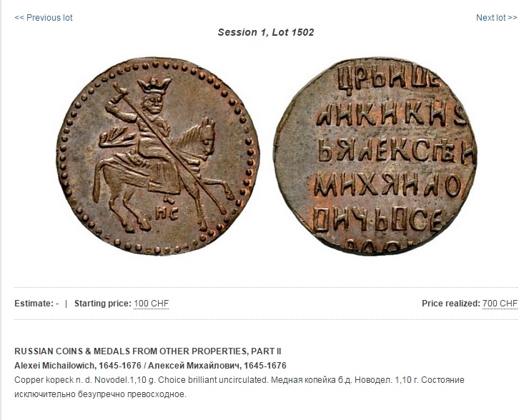This screenshot has height=420, width=529.
Task: Click the coin reverse image with inscription
Action: (375, 156)
